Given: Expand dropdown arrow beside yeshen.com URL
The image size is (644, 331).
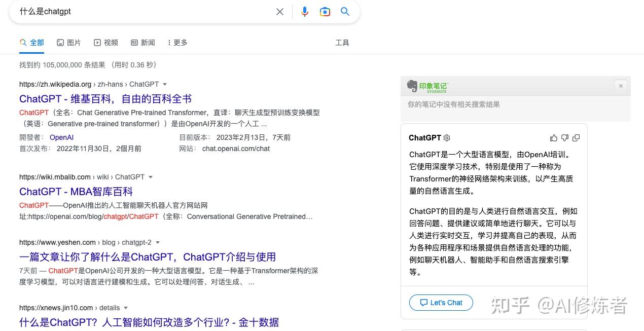Looking at the screenshot, I should coord(157,242).
